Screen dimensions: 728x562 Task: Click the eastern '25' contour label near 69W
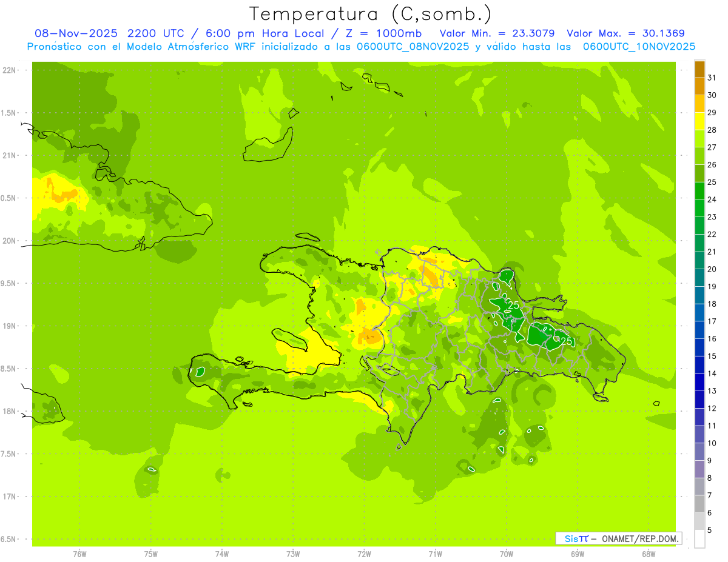[x=566, y=342]
